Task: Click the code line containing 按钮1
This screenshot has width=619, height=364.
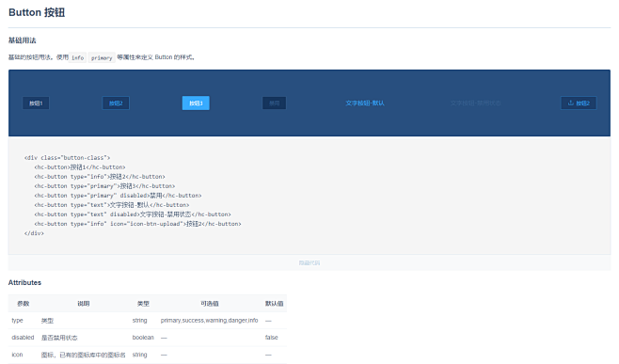Action: pos(80,167)
